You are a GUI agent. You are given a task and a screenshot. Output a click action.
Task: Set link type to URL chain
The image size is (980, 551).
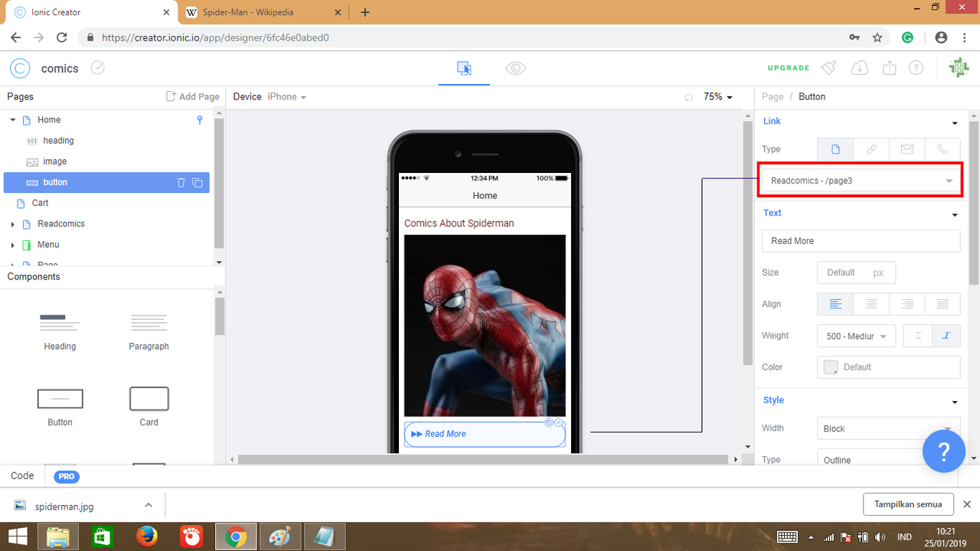(x=871, y=149)
